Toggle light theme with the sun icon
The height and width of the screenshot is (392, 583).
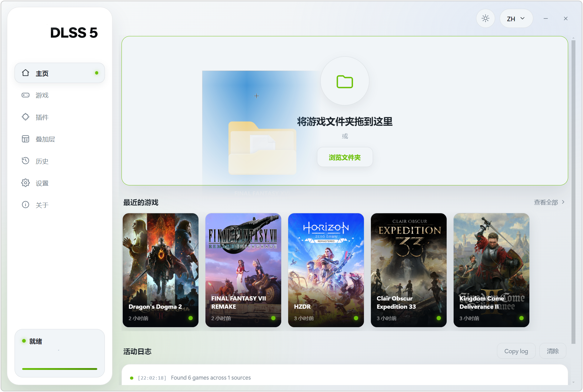(x=485, y=18)
